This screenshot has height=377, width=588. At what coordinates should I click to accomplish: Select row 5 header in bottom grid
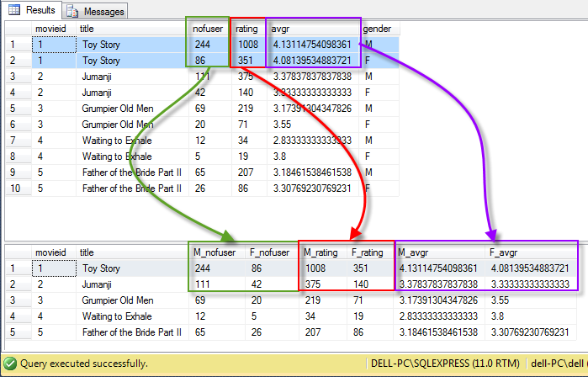14,332
